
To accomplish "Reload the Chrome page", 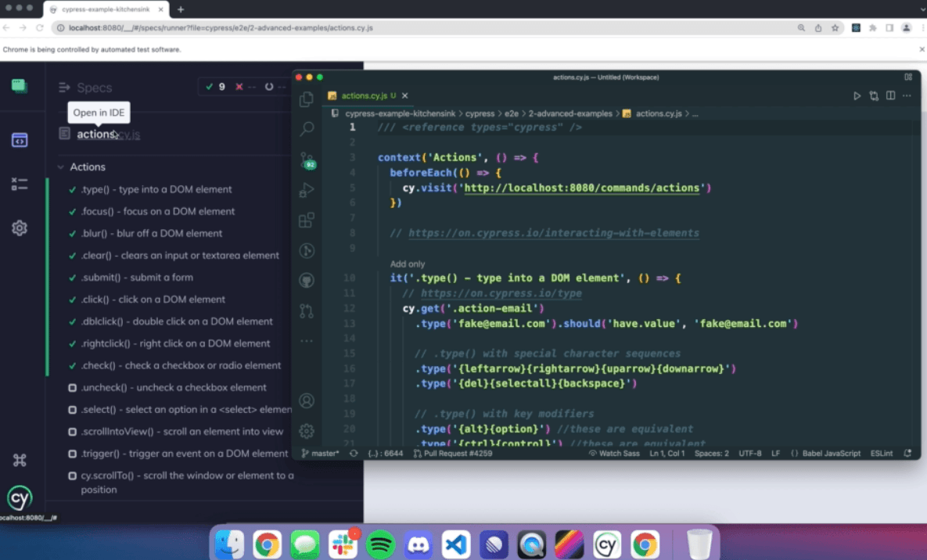I will (x=40, y=28).
